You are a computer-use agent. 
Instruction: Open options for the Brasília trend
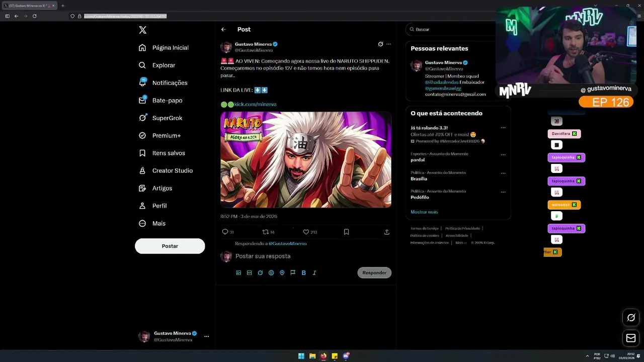coord(503,173)
